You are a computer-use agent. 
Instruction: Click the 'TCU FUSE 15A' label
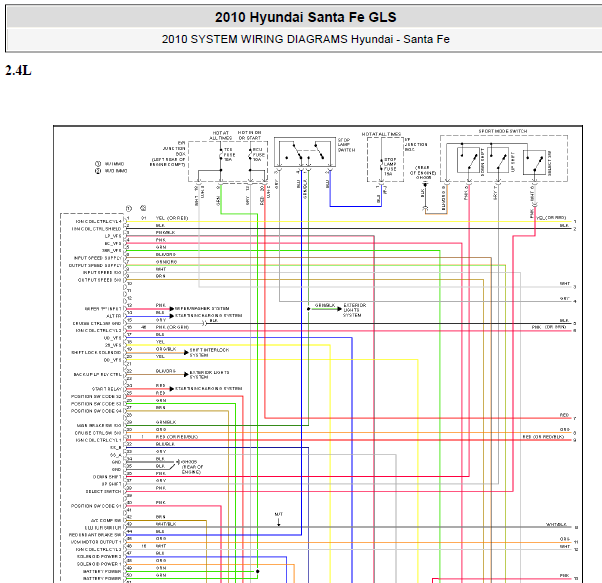(x=228, y=154)
